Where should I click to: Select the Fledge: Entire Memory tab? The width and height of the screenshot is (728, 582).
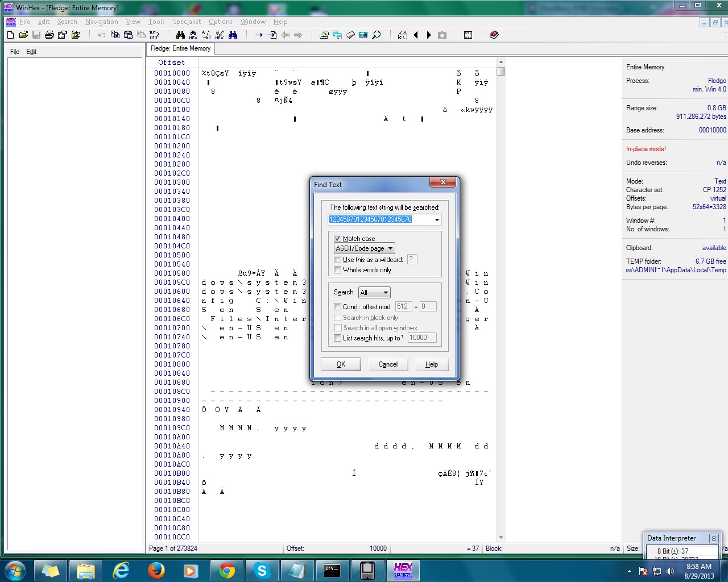(x=180, y=49)
